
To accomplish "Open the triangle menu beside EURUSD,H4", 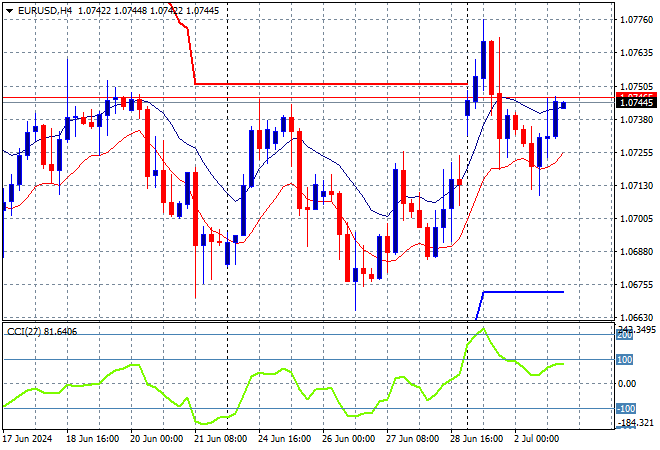I will [x=10, y=11].
